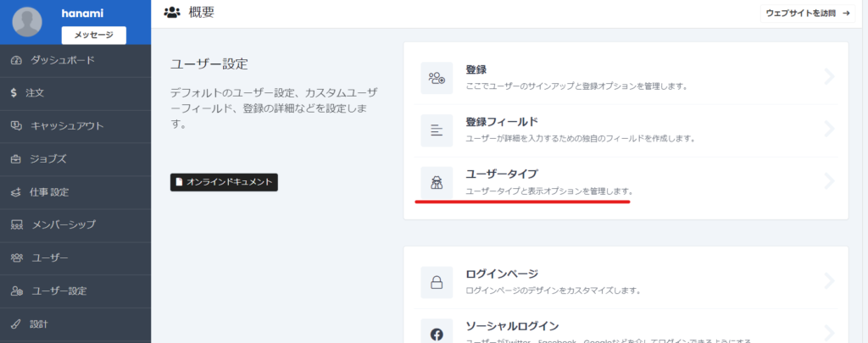Click the dollar icon beside 注文

[14, 92]
